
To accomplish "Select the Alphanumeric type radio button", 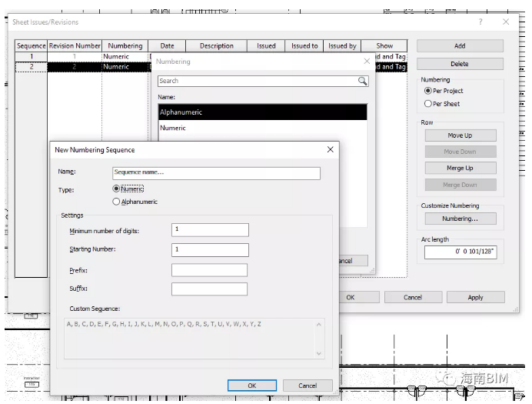I will point(116,202).
